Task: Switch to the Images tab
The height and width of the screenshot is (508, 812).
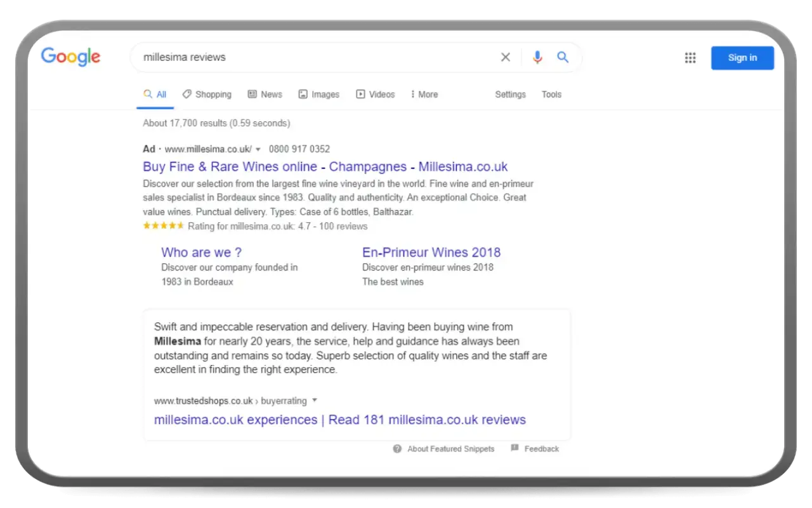Action: [319, 95]
